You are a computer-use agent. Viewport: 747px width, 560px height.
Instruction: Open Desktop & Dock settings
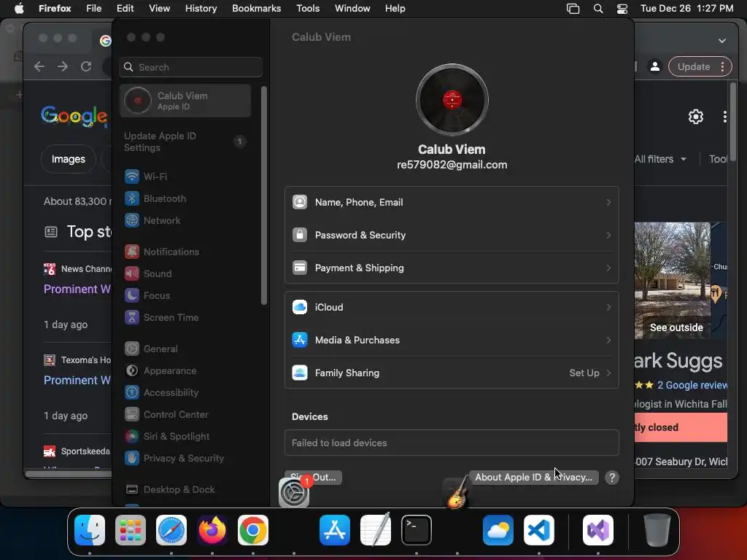click(x=169, y=490)
